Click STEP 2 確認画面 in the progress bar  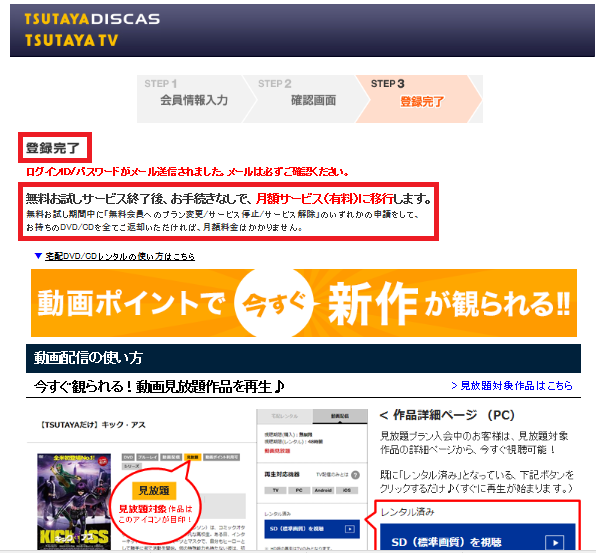[x=306, y=99]
